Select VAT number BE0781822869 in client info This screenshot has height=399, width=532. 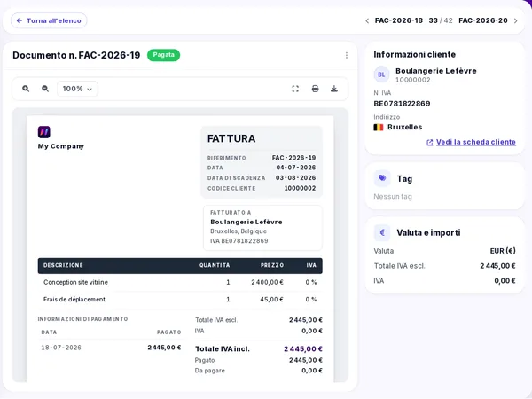[402, 104]
